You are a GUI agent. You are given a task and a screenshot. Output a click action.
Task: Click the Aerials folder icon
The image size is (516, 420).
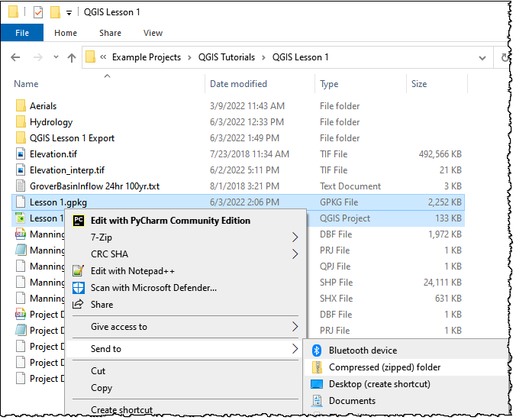(21, 106)
